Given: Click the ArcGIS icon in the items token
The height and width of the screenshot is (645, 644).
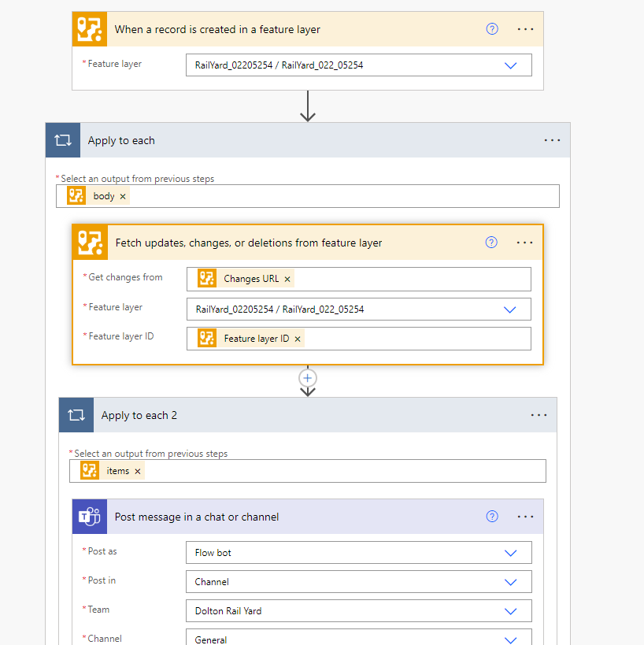Looking at the screenshot, I should [90, 471].
